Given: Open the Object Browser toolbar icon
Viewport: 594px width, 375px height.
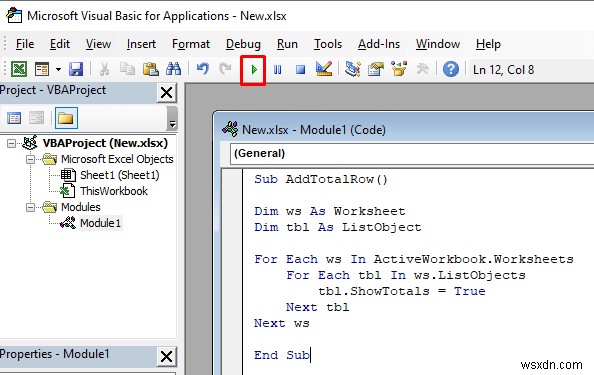Looking at the screenshot, I should click(x=399, y=69).
